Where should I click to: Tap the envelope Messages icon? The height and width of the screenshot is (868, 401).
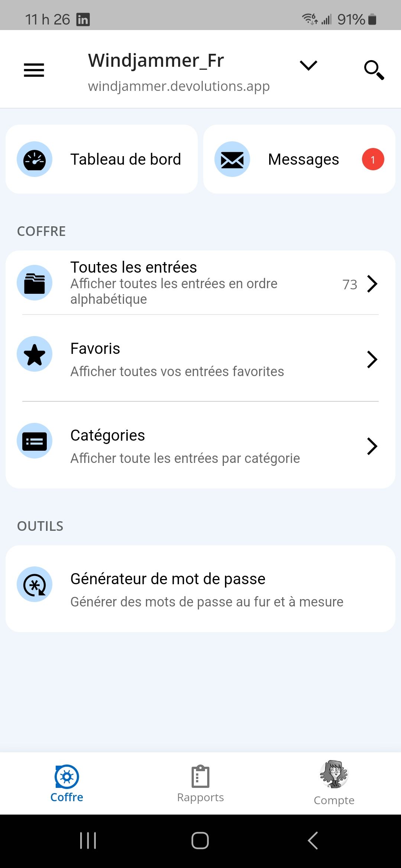point(232,159)
